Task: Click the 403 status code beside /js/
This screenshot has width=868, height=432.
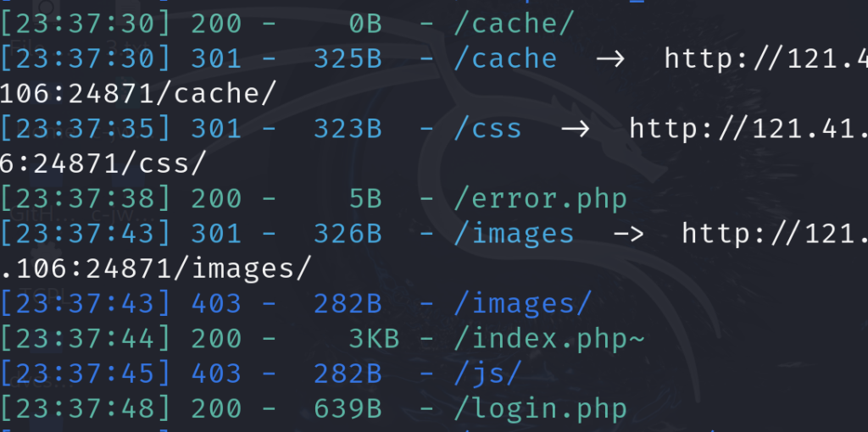Action: point(217,374)
